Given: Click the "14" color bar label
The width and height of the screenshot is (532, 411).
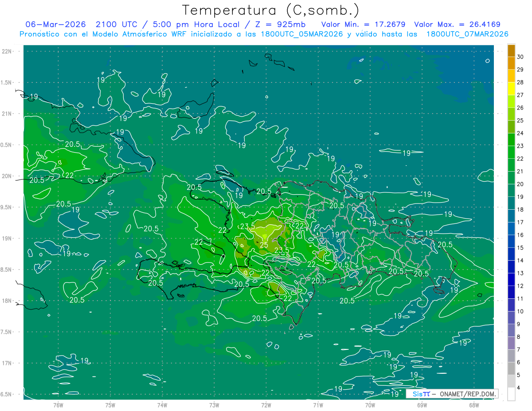Looking at the screenshot, I should (x=520, y=260).
